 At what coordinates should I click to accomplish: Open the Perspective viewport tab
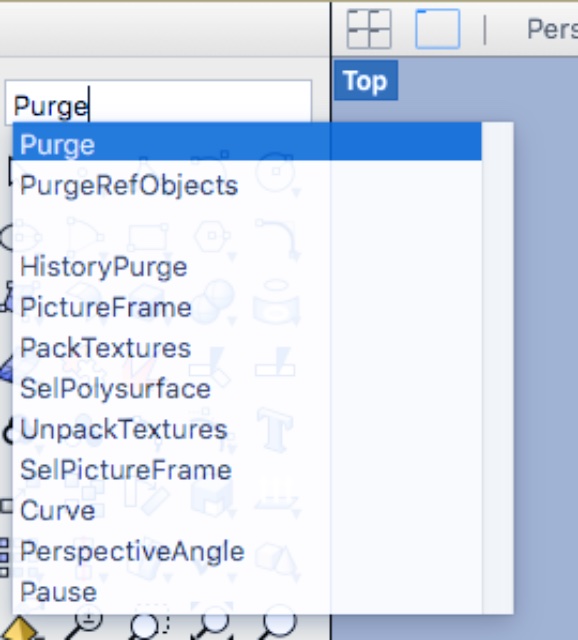[x=552, y=29]
